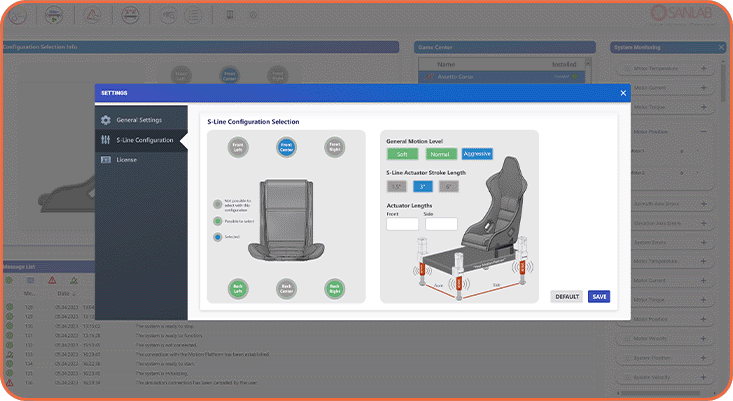
Task: Expand the Motor Velocity monitoring section
Action: (703, 340)
